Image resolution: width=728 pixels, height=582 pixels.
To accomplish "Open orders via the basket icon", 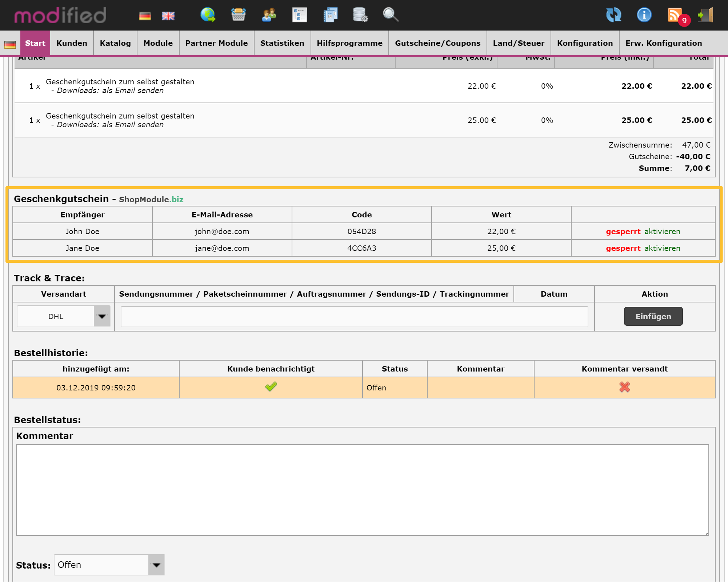I will [x=239, y=15].
